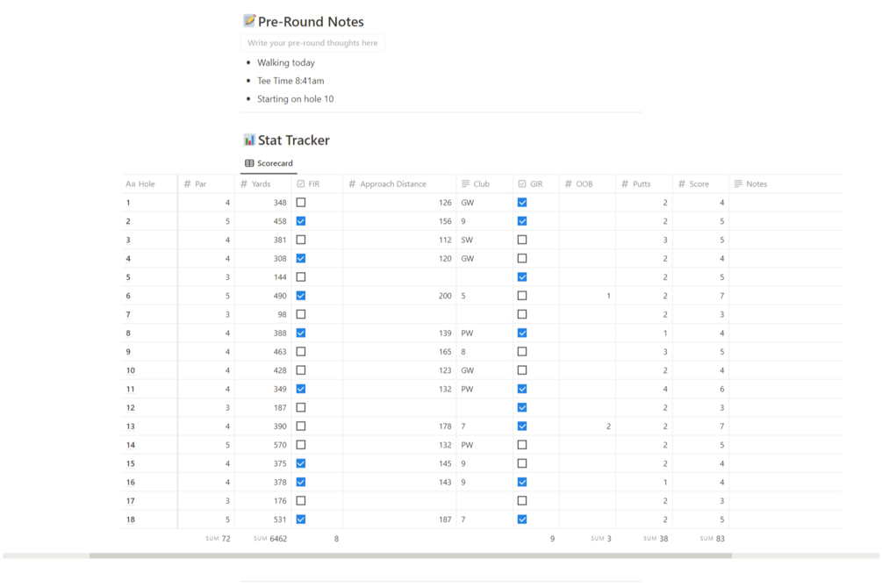Uncheck GIR for hole 5

pos(522,276)
